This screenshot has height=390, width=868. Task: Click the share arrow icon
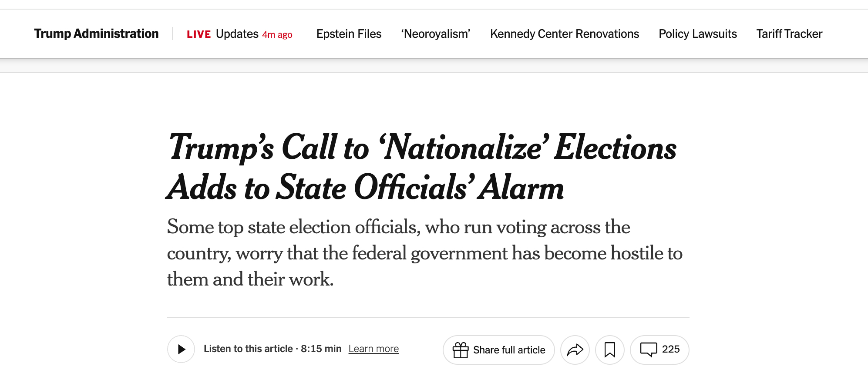click(x=575, y=350)
